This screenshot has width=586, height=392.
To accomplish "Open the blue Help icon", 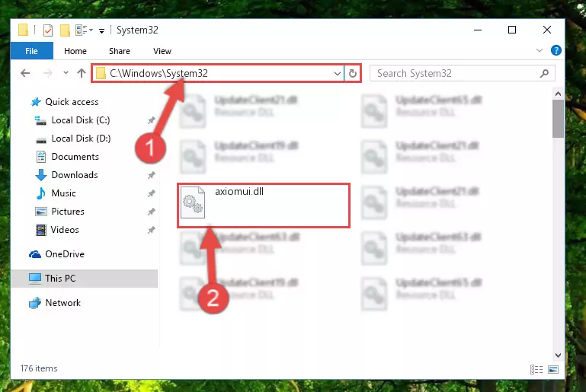I will 556,50.
